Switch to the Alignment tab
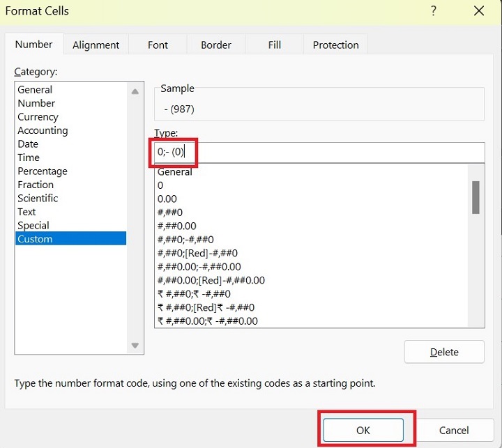 coord(96,45)
